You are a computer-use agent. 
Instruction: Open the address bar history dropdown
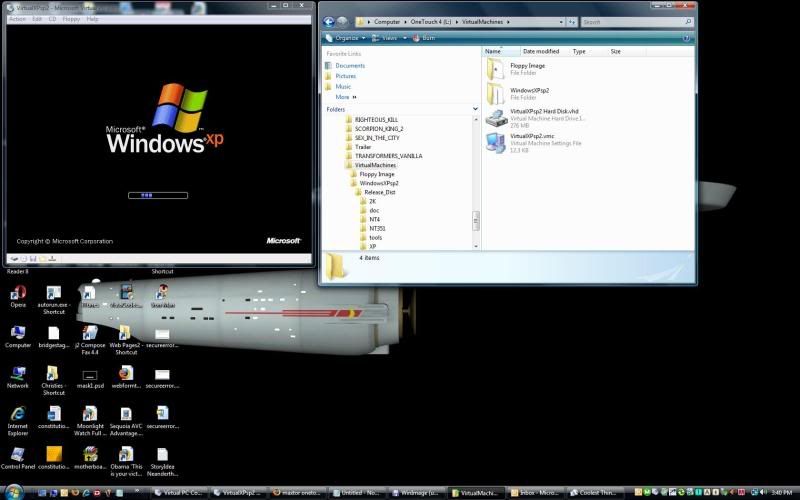coord(561,22)
